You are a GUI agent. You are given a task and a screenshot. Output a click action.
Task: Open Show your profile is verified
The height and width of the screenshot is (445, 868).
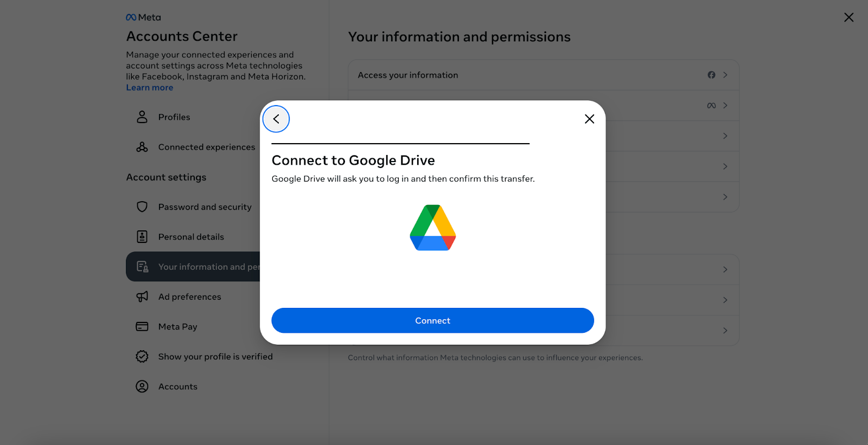pyautogui.click(x=215, y=357)
